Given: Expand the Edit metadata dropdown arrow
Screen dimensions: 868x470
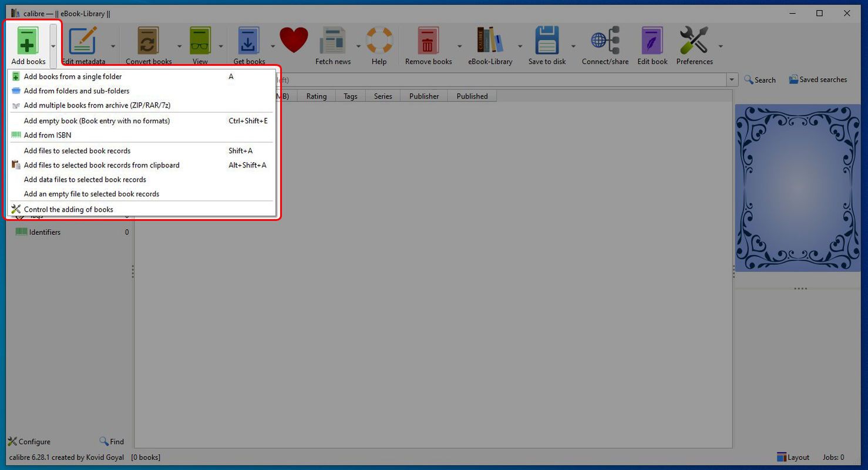Looking at the screenshot, I should click(x=113, y=46).
